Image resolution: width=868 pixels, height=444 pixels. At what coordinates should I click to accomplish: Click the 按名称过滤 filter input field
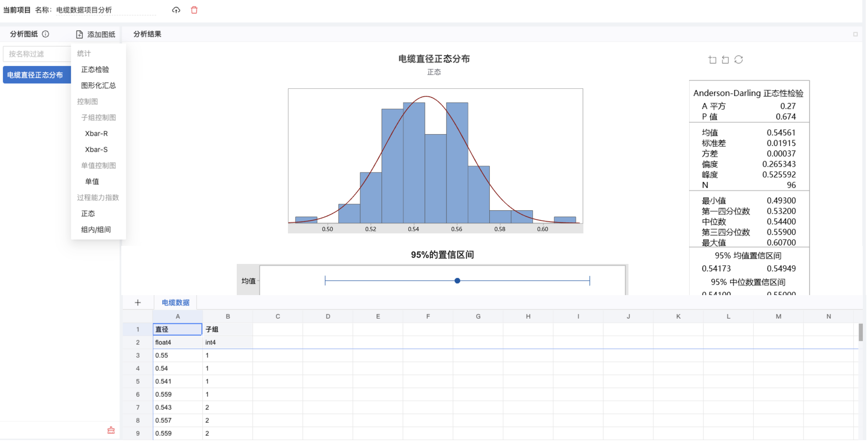36,54
